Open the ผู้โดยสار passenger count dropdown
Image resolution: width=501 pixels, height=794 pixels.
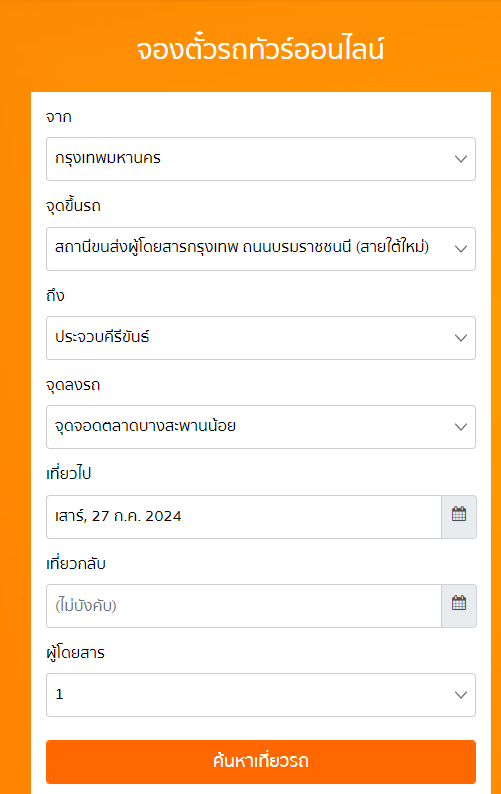261,695
